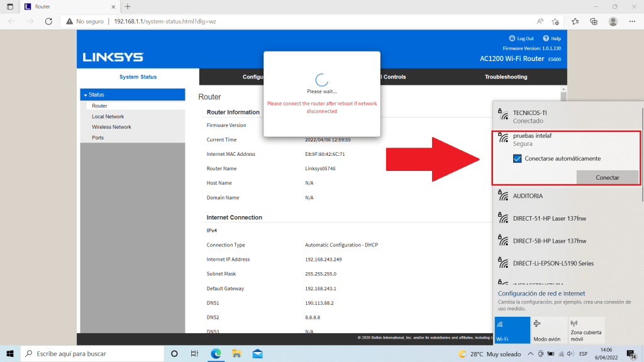The width and height of the screenshot is (644, 362).
Task: Click the browser refresh icon
Action: pos(48,21)
